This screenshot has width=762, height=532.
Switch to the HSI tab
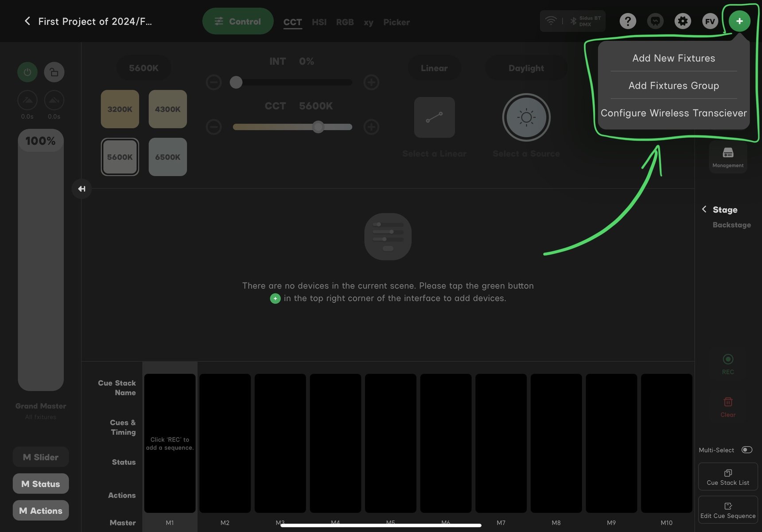[319, 22]
